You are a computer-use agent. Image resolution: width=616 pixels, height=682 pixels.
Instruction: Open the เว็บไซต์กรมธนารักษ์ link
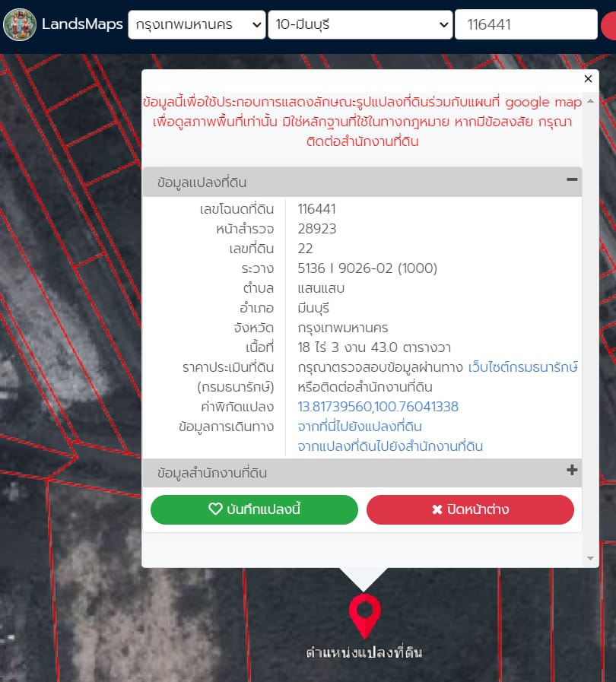point(523,367)
